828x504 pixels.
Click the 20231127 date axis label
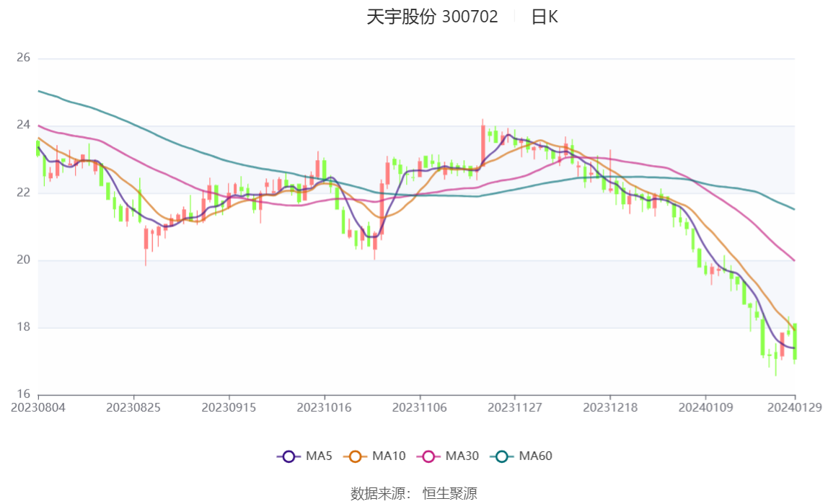(515, 407)
